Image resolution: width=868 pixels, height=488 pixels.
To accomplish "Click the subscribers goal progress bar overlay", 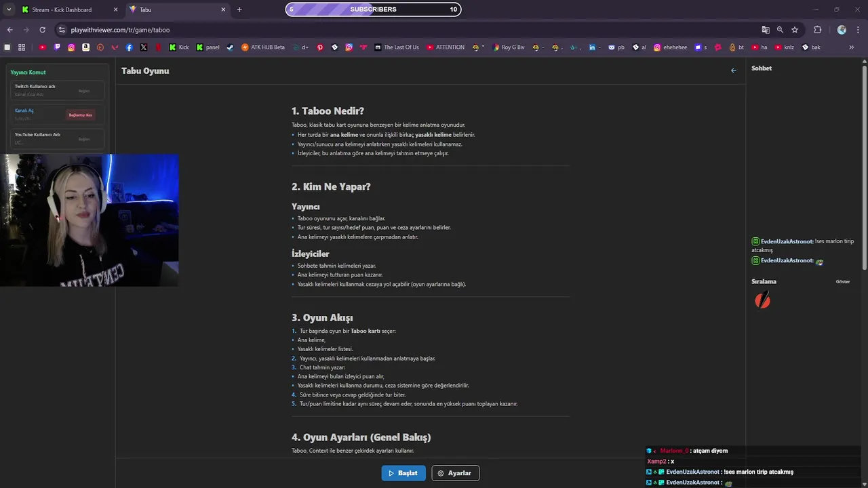I will coord(373,9).
